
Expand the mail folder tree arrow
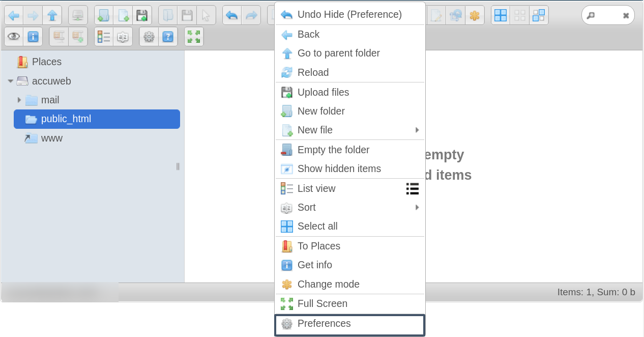tap(19, 100)
